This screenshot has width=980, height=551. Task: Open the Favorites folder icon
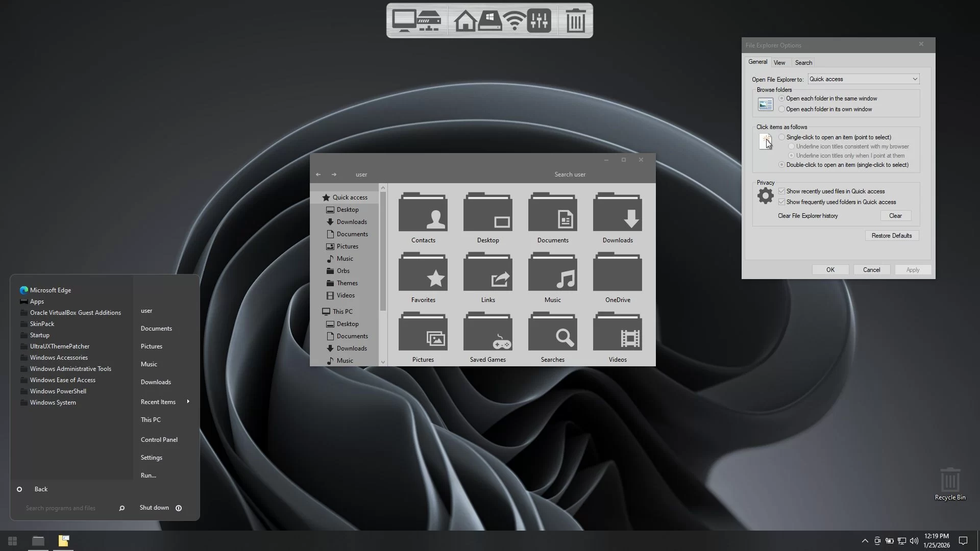tap(423, 273)
